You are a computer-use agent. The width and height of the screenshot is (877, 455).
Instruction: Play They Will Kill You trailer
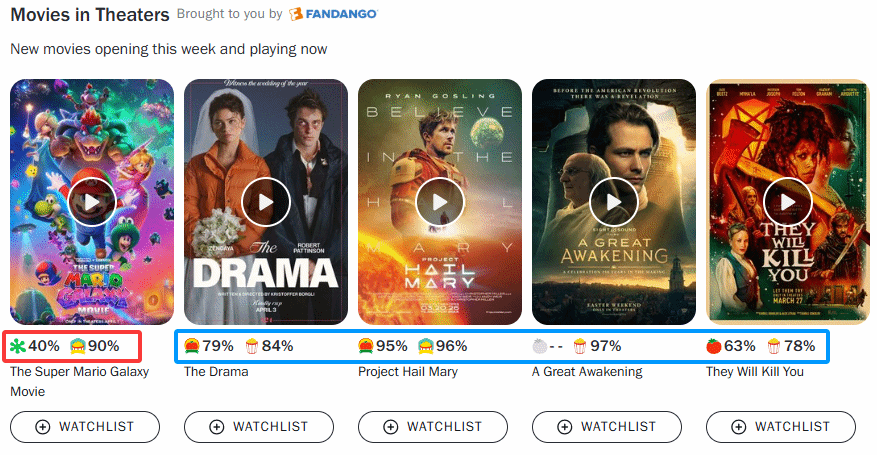click(788, 203)
